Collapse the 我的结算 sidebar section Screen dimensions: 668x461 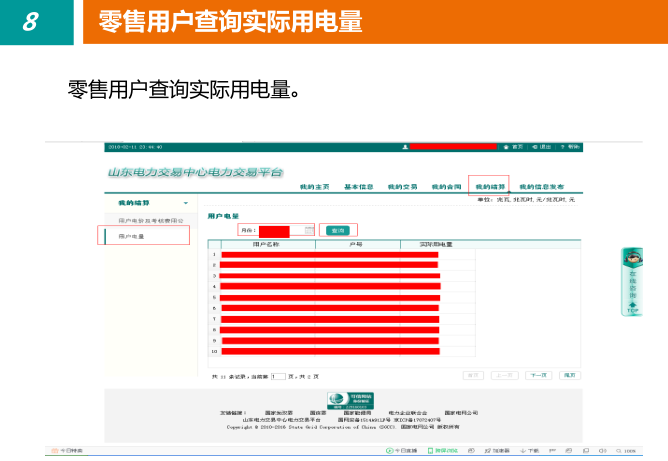coord(185,203)
